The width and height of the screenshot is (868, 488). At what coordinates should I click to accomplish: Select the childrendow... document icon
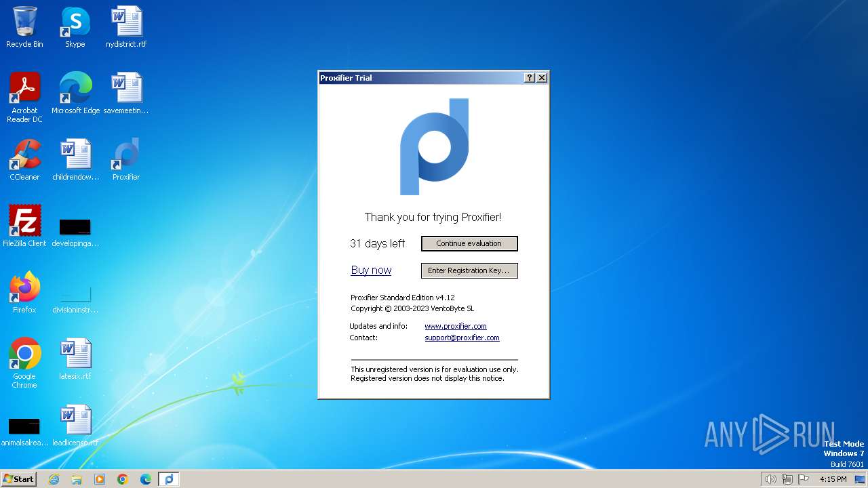click(75, 160)
